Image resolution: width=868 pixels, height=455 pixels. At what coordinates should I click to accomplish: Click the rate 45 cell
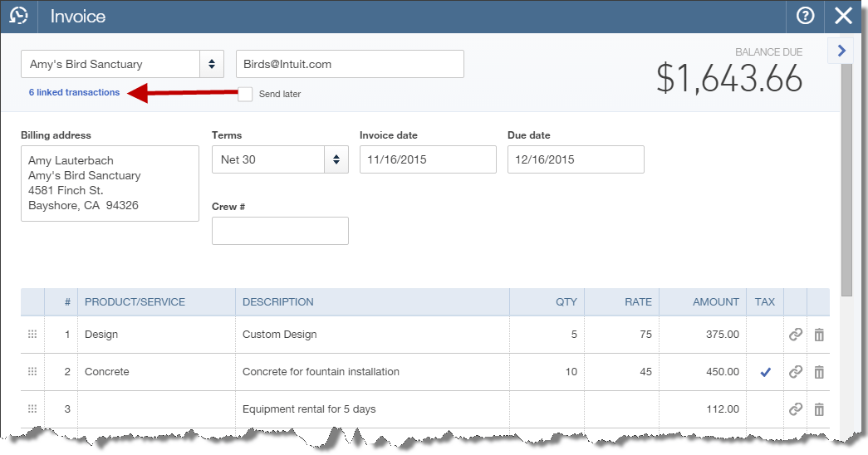click(x=621, y=371)
